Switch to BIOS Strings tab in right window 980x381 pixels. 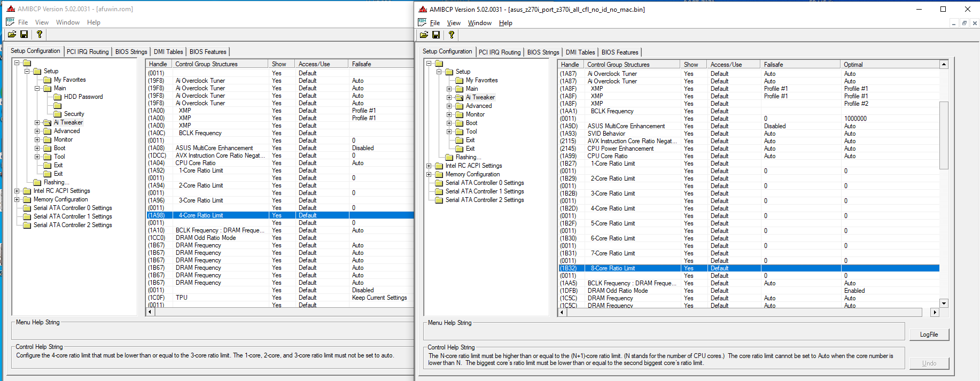pos(543,52)
